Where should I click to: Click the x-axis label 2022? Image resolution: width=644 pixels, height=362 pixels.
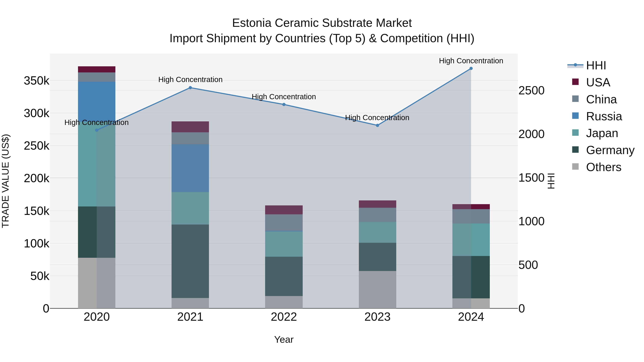click(x=284, y=317)
